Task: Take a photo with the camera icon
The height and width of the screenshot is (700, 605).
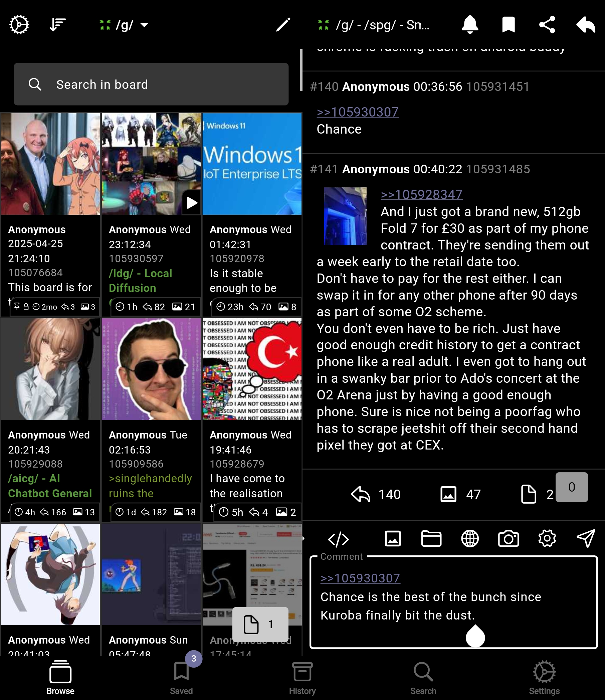Action: 509,538
